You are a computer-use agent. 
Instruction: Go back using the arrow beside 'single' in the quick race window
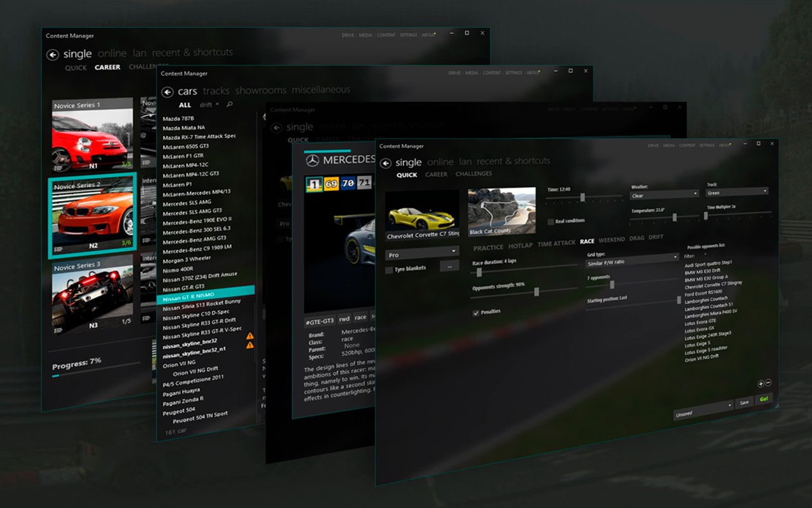point(385,164)
